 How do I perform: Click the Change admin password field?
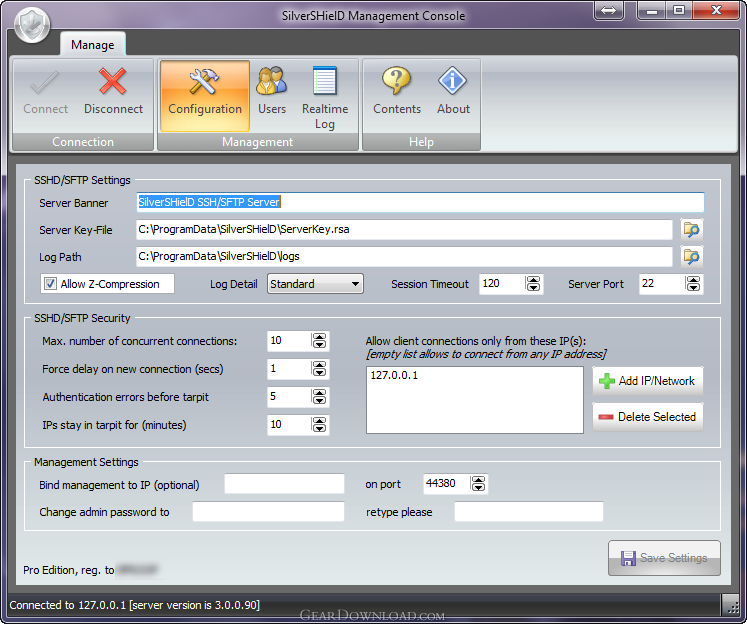[268, 512]
